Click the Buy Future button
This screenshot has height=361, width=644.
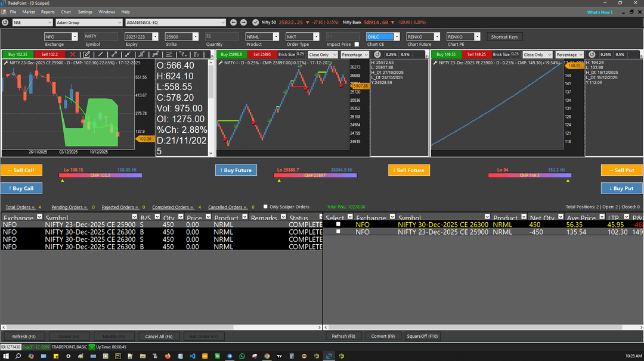[236, 170]
